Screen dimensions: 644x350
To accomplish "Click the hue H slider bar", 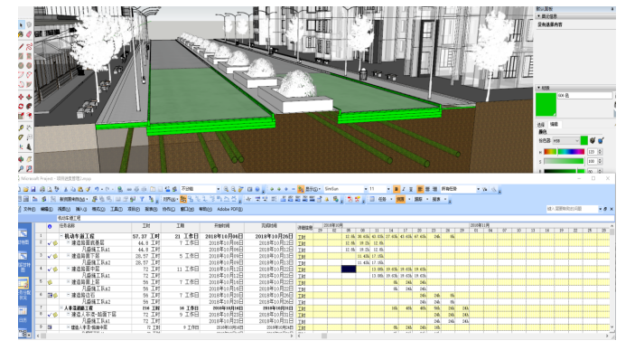I will pyautogui.click(x=564, y=152).
